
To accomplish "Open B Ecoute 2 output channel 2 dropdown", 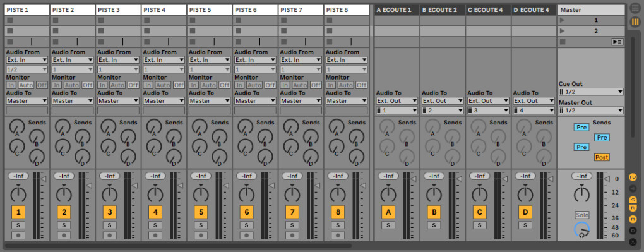I will [x=443, y=111].
